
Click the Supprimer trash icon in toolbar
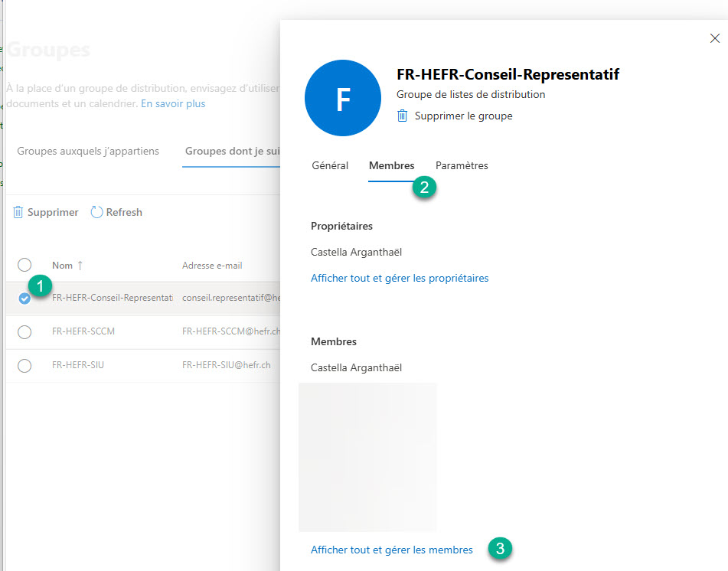pos(18,213)
